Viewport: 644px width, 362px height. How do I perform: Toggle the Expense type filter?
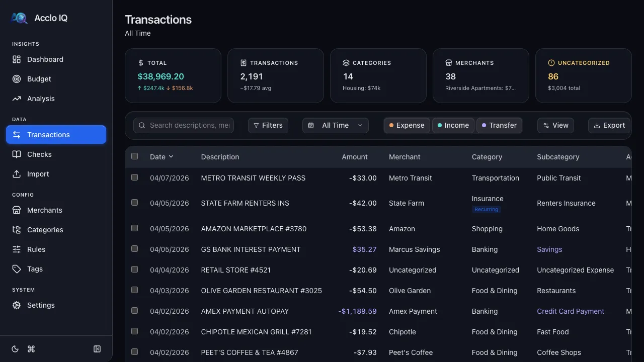click(x=407, y=125)
